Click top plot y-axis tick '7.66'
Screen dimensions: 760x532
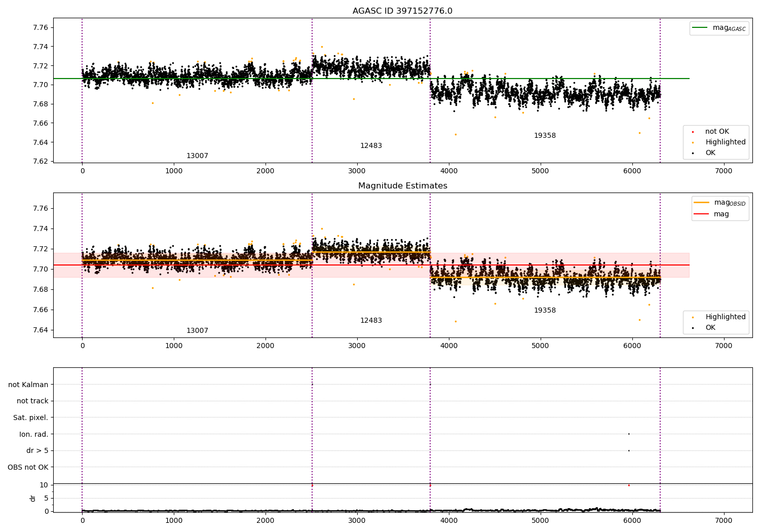click(x=41, y=123)
